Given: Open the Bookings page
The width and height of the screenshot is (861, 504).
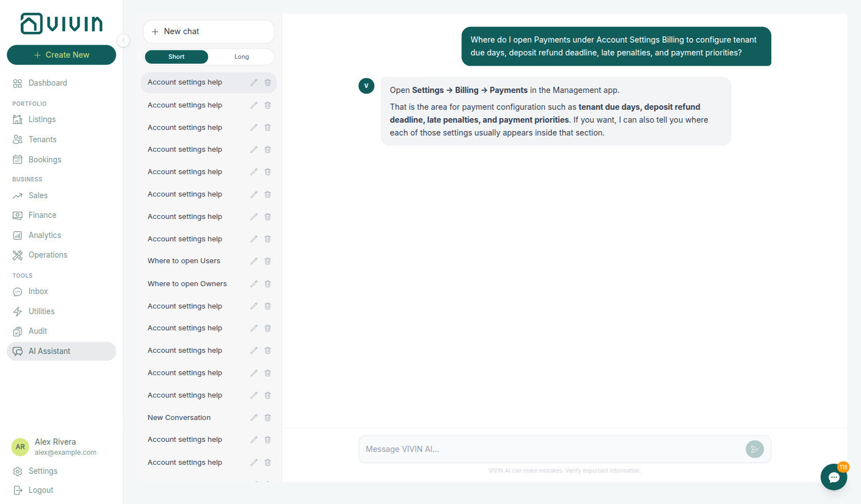Looking at the screenshot, I should (61, 160).
